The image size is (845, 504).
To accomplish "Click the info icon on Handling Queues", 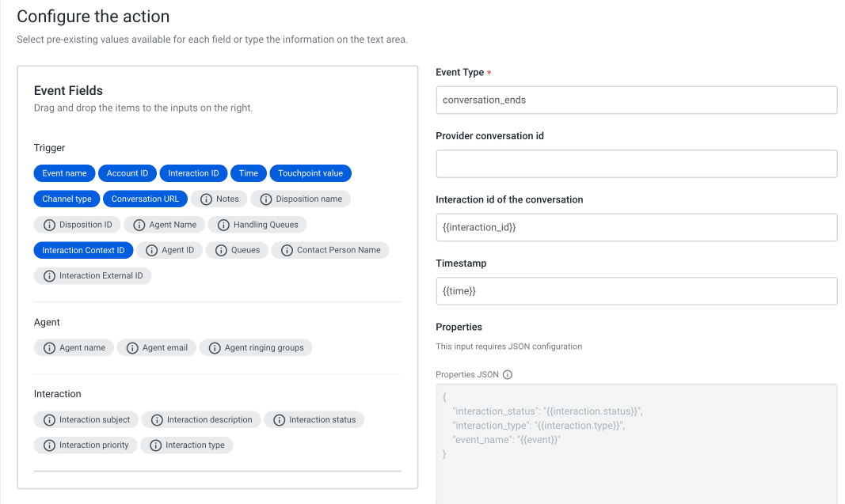I will (x=223, y=224).
